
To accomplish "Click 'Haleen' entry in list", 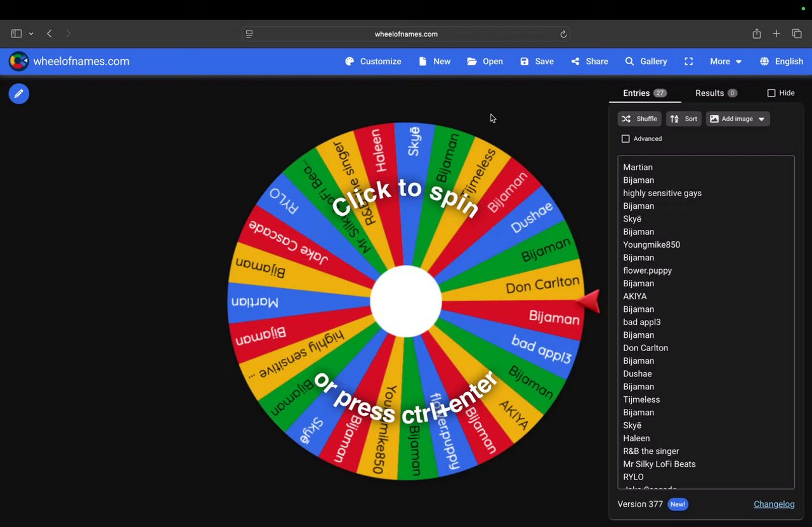I will tap(636, 438).
